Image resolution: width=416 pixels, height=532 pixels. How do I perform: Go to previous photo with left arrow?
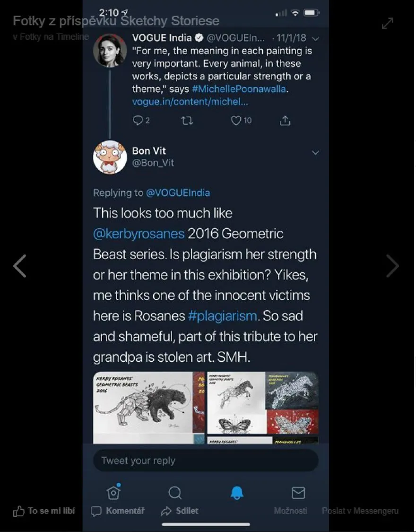[x=20, y=266]
